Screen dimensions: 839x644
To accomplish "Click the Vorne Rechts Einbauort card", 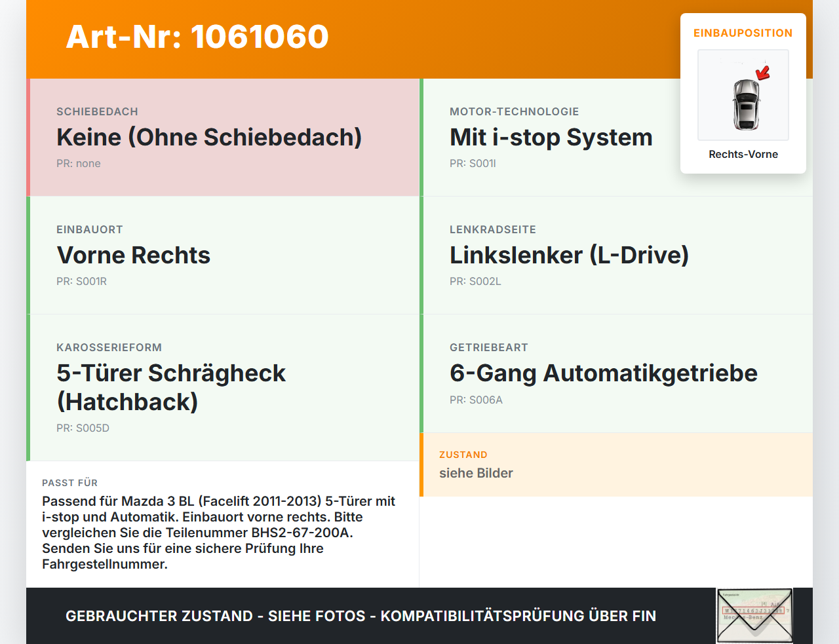I will click(x=223, y=256).
